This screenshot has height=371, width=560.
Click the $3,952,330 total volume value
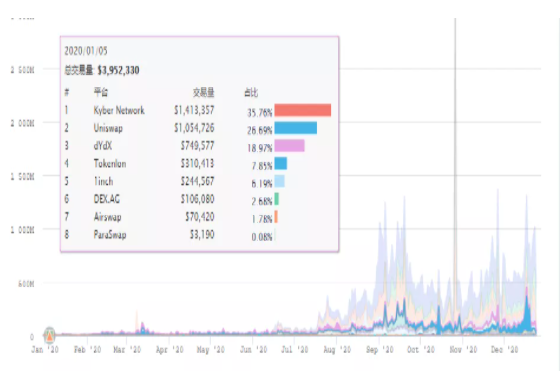[x=118, y=70]
